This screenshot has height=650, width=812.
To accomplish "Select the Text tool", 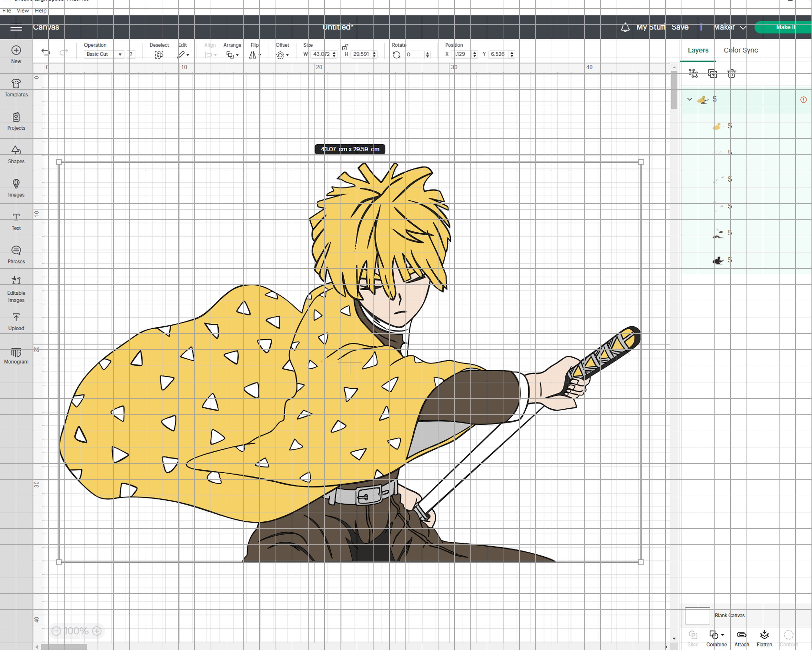I will [x=16, y=222].
